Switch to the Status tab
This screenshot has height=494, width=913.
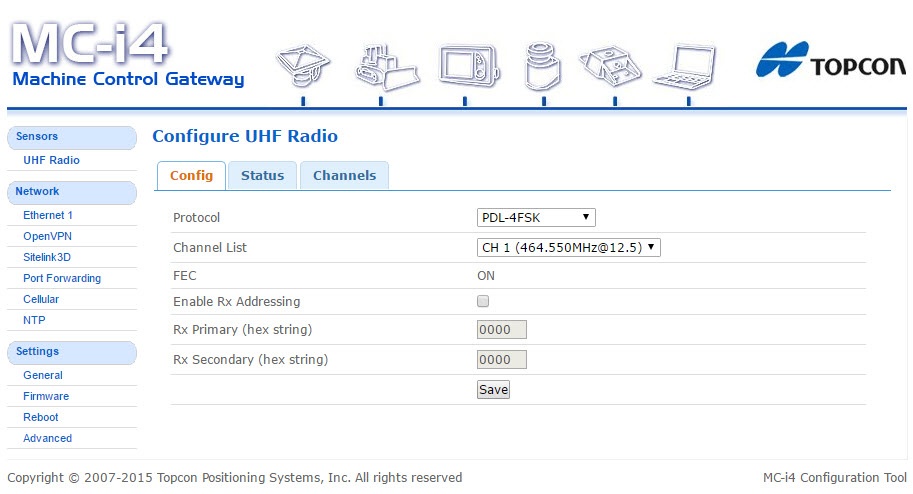(263, 175)
